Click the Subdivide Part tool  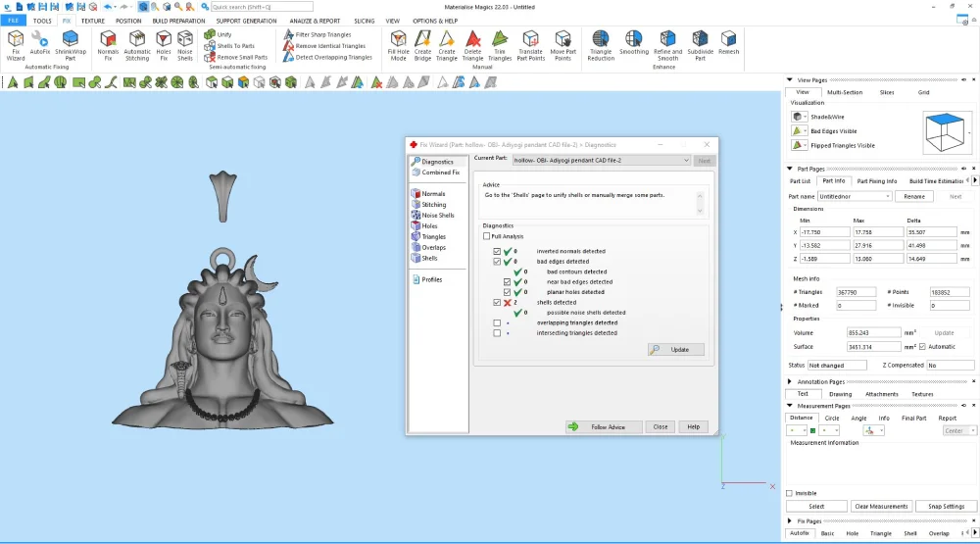(700, 46)
